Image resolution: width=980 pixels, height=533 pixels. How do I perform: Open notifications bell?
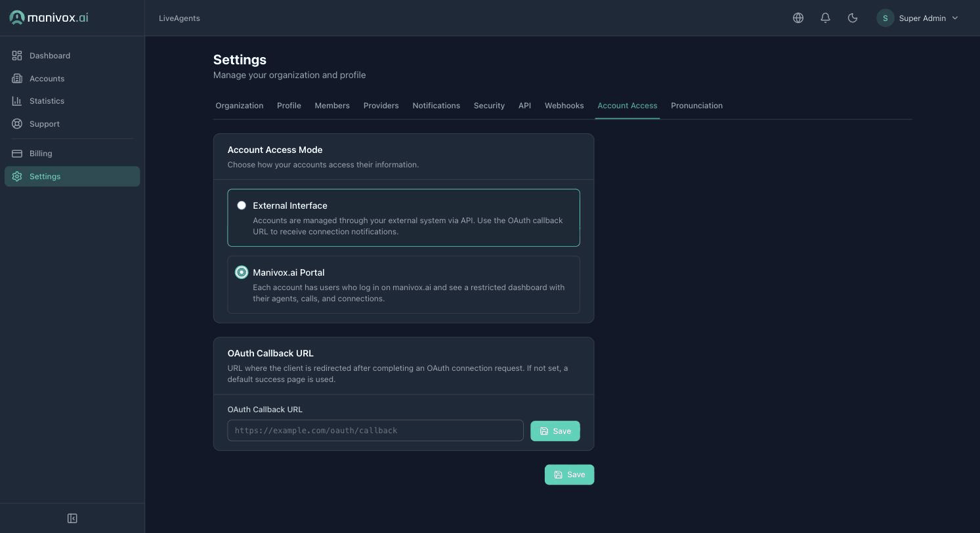pos(826,18)
